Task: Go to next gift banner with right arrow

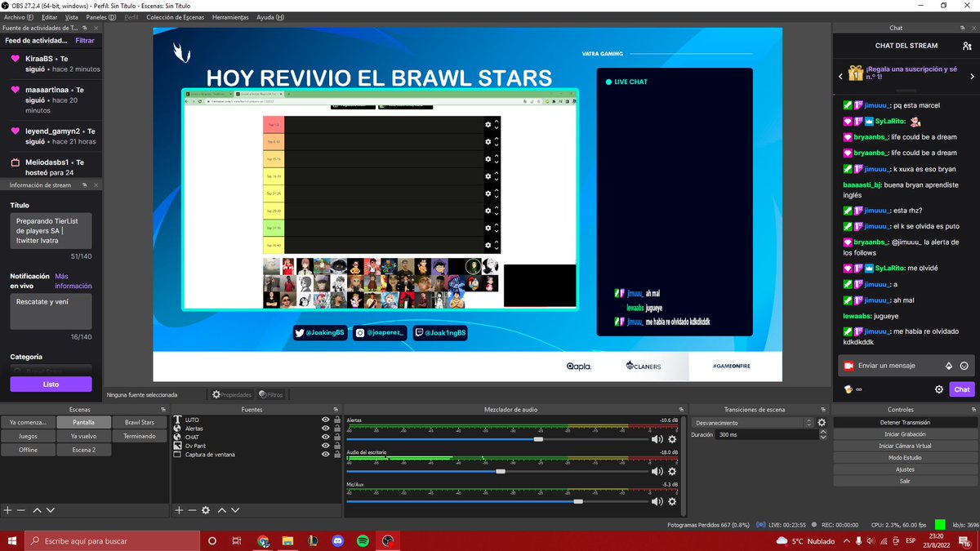Action: [972, 75]
